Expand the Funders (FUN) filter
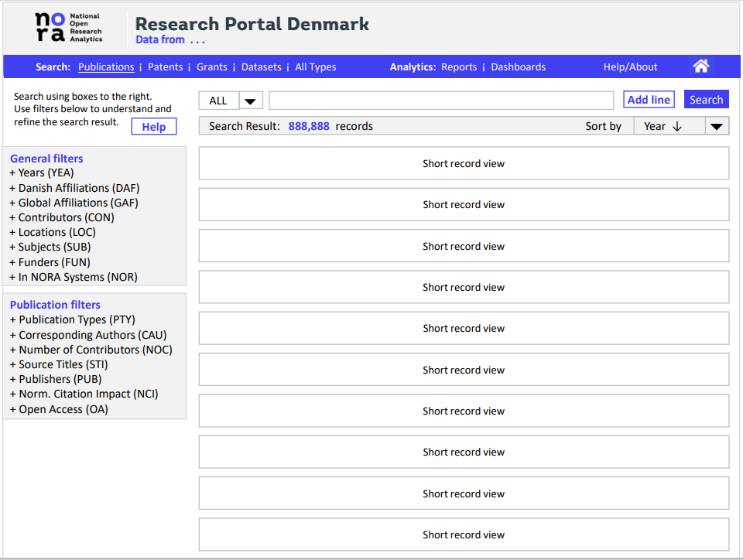 pos(50,262)
